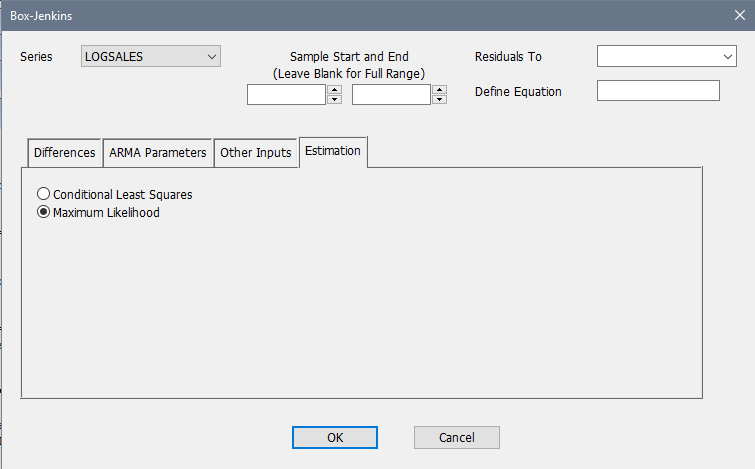755x469 pixels.
Task: Increment the sample end spinner up arrow
Action: (x=439, y=90)
